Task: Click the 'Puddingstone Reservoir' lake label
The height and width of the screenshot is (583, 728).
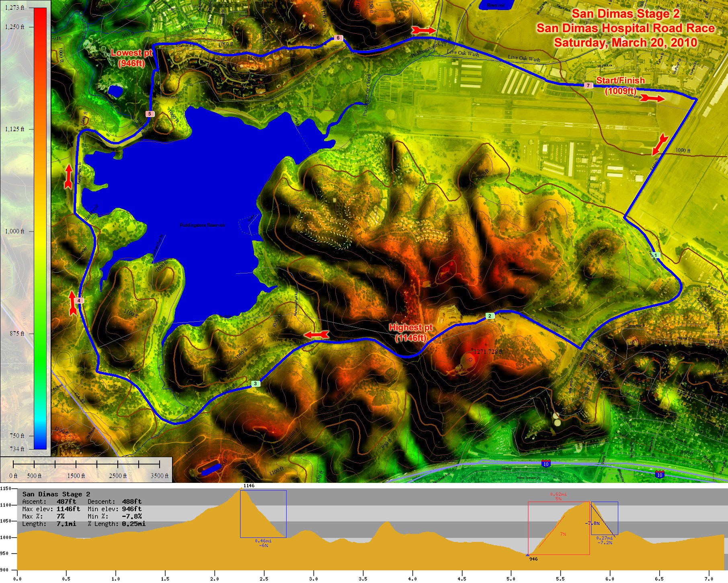Action: tap(203, 225)
